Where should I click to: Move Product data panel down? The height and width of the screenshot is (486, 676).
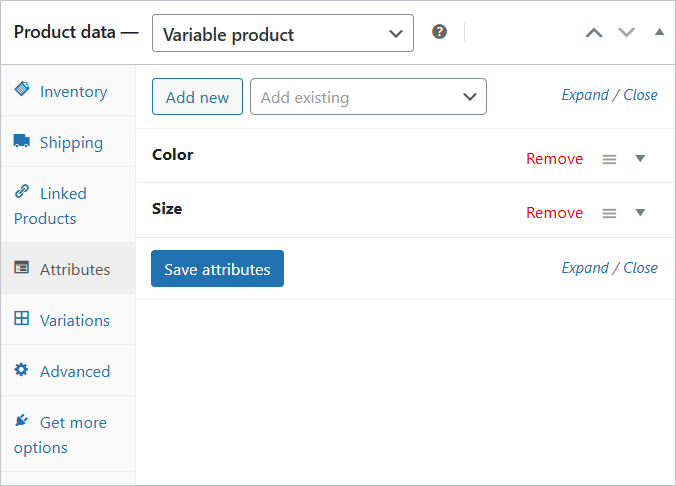point(626,32)
